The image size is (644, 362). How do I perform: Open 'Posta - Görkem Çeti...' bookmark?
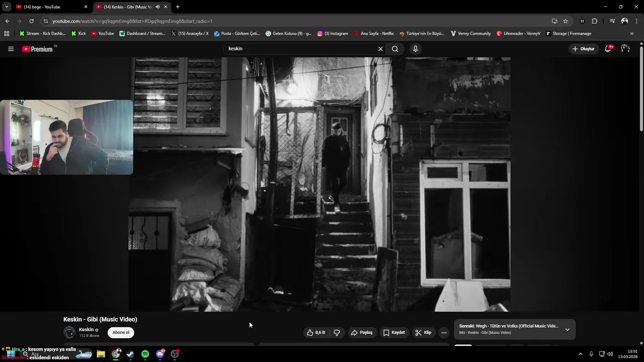pos(237,34)
